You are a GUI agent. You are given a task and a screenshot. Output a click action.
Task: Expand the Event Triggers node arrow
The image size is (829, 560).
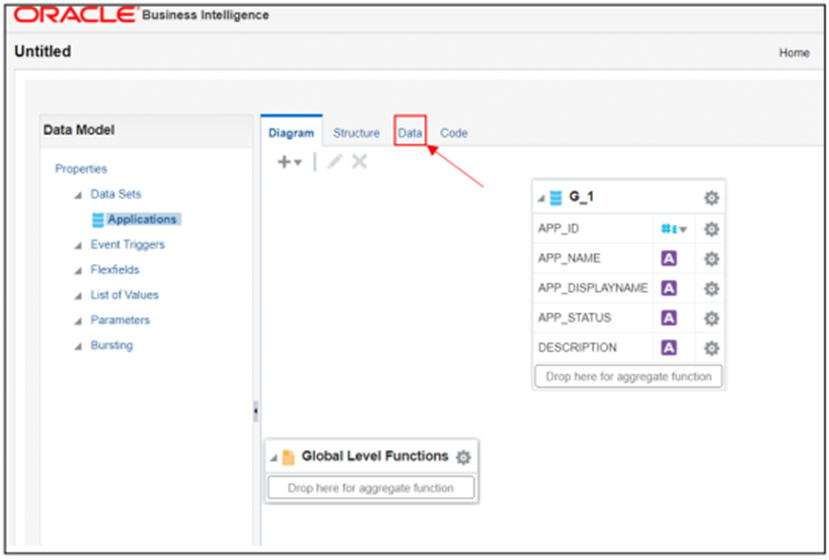tap(78, 245)
